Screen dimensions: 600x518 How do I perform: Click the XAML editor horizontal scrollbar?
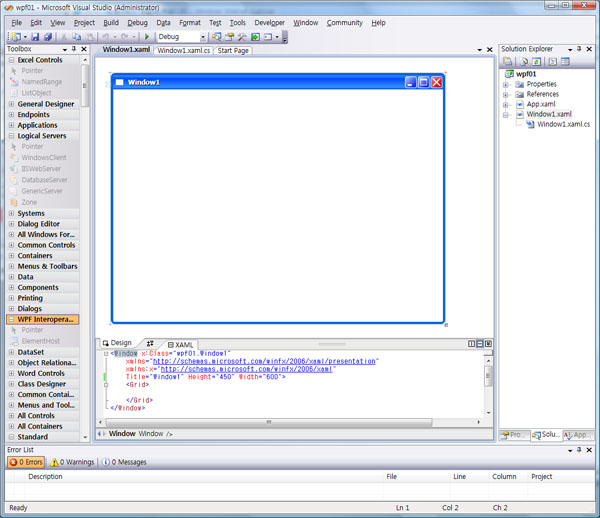click(269, 422)
